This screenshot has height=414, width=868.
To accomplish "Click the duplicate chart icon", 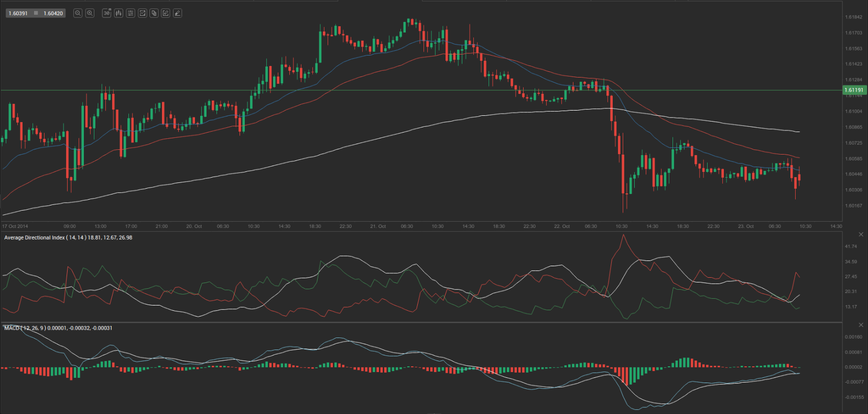I will (154, 13).
